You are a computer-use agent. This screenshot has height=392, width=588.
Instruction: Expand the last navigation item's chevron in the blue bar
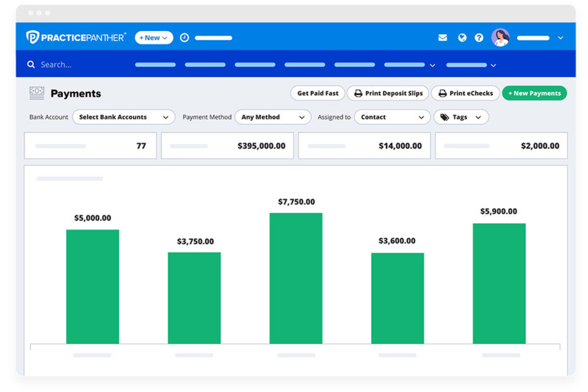point(493,65)
